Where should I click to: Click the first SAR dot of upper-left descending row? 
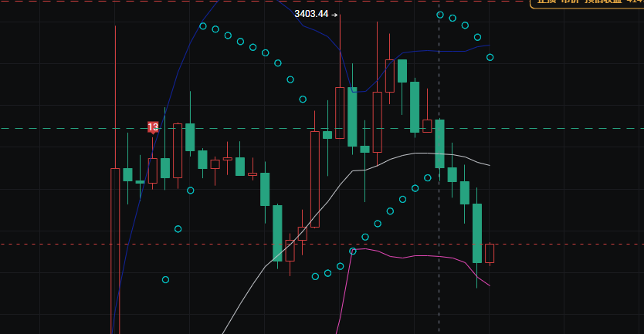[x=203, y=26]
